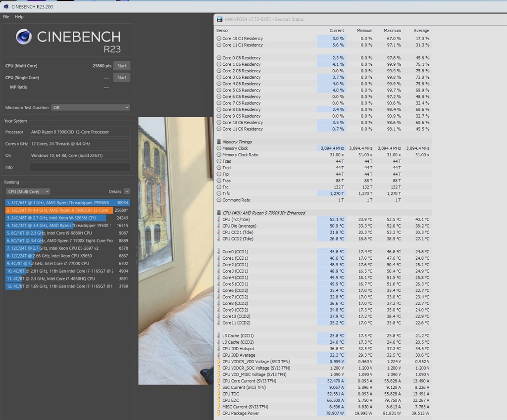Click the Memory Clock Ratio sensor icon
507x420 pixels.
(219, 155)
